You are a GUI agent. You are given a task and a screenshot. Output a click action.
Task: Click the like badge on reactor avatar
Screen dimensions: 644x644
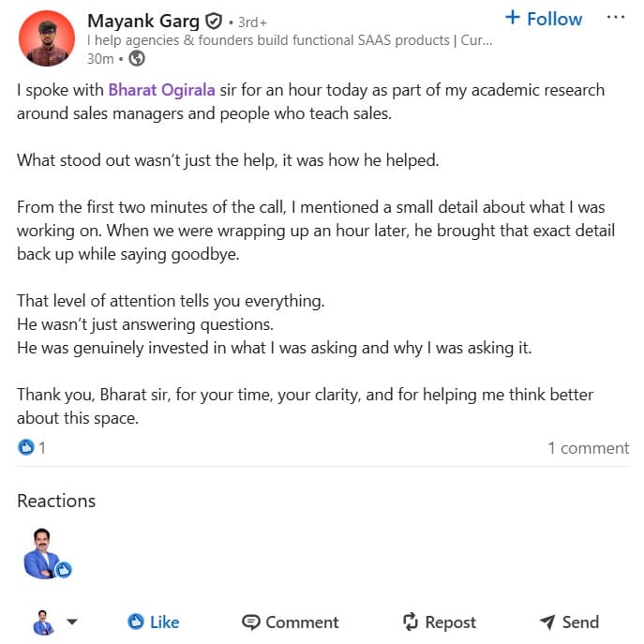(64, 569)
